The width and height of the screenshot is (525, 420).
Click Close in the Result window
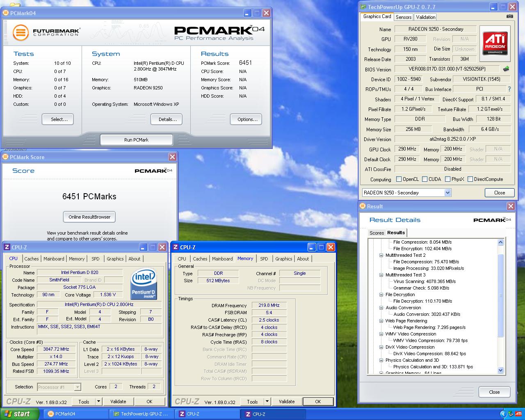tap(494, 392)
